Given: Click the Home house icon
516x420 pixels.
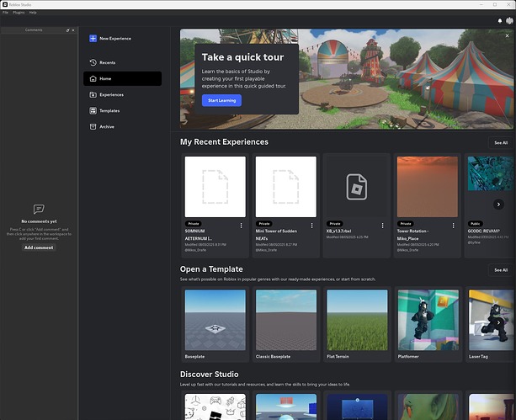Looking at the screenshot, I should pyautogui.click(x=93, y=78).
